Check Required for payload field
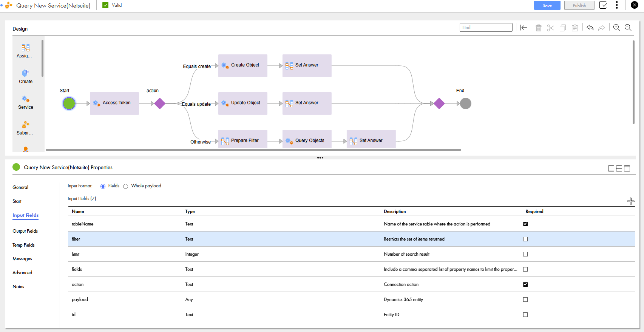644x332 pixels. (x=525, y=300)
